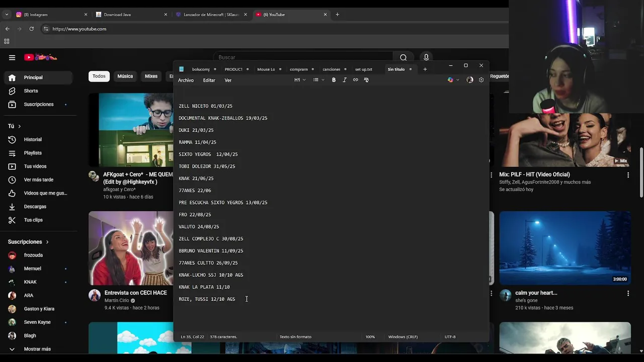
Task: Open the Ver menu in Notepad
Action: click(228, 80)
